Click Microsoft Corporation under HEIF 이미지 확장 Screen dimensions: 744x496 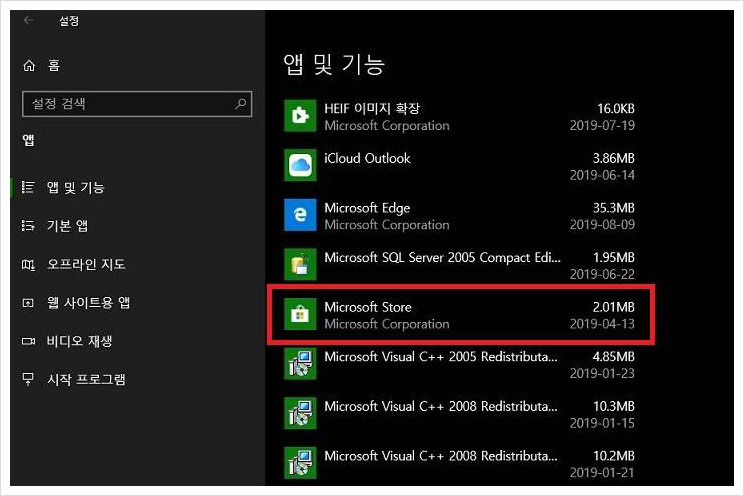pos(387,126)
